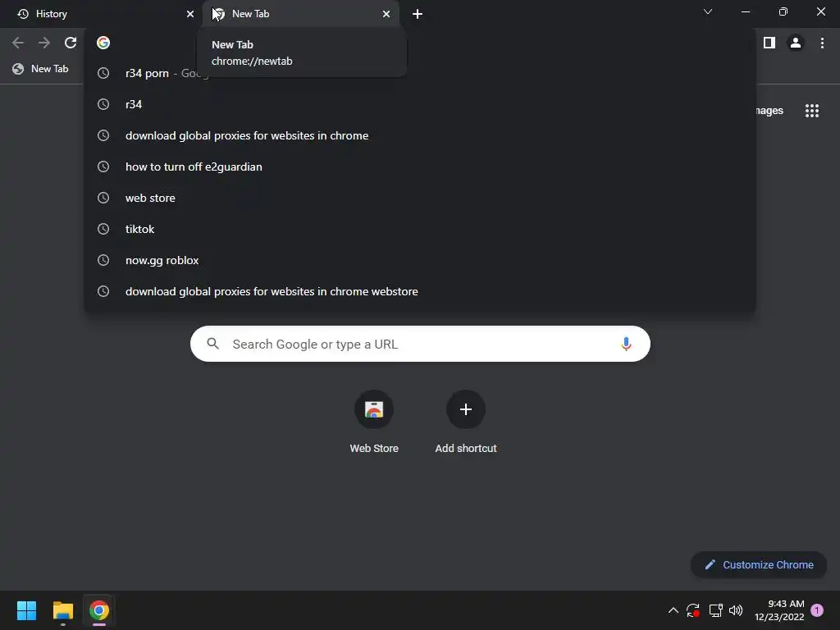Viewport: 840px width, 630px height.
Task: Expand the tab search dropdown arrow
Action: point(708,11)
